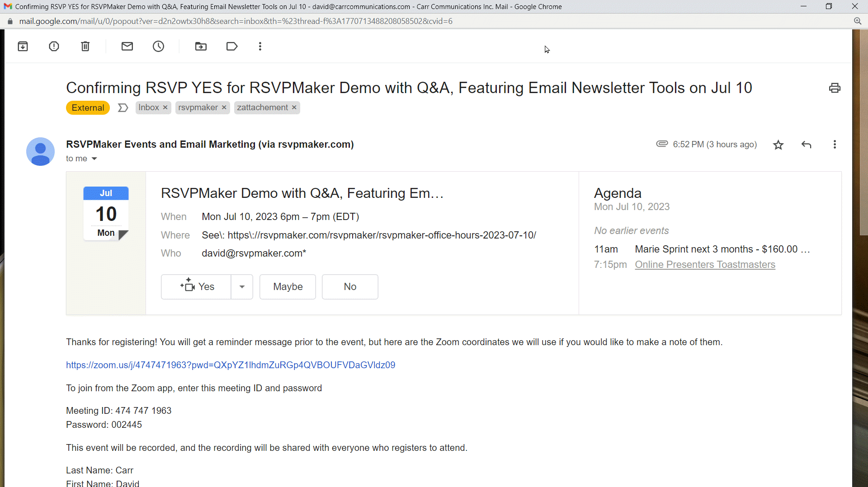This screenshot has width=868, height=487.
Task: Archive this email with the archive icon
Action: 23,46
